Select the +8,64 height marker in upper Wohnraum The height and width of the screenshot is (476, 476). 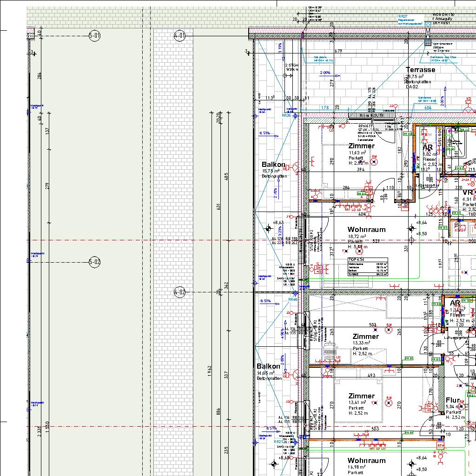pyautogui.click(x=411, y=228)
